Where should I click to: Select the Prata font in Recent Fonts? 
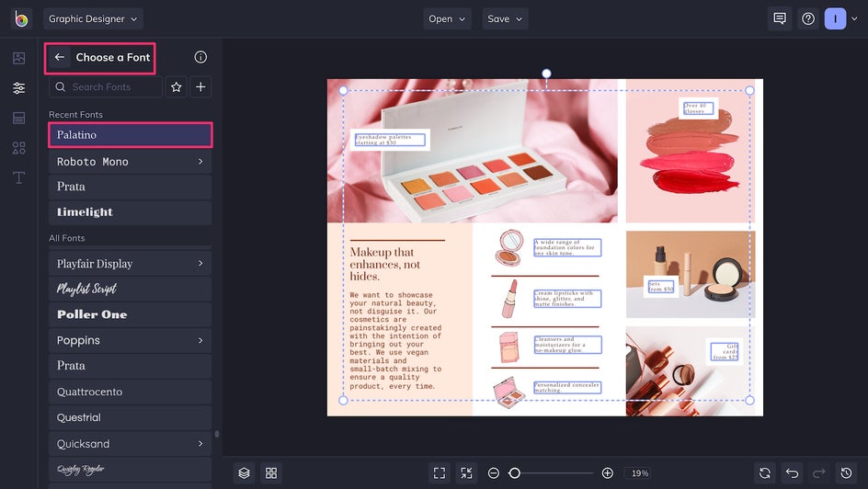[x=130, y=187]
